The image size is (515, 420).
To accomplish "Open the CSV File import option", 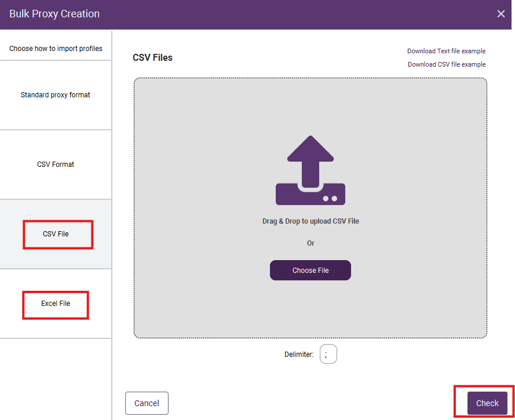I will click(56, 234).
